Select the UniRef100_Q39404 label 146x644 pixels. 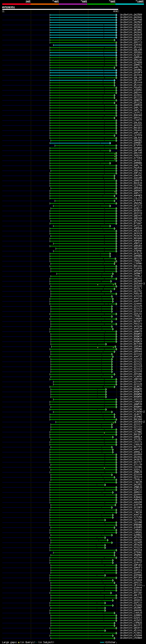click(131, 588)
